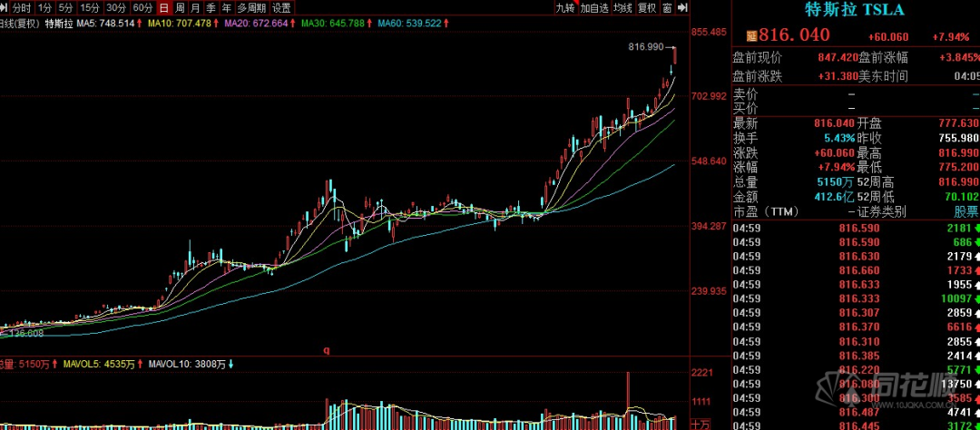Select the 30分 period tab
The height and width of the screenshot is (430, 980).
(116, 8)
